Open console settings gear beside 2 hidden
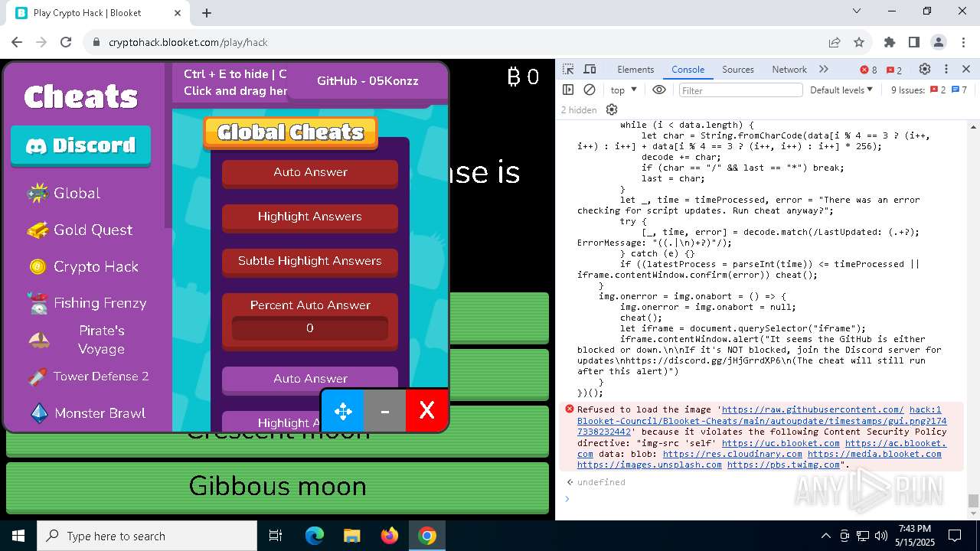The height and width of the screenshot is (551, 980). pyautogui.click(x=612, y=109)
